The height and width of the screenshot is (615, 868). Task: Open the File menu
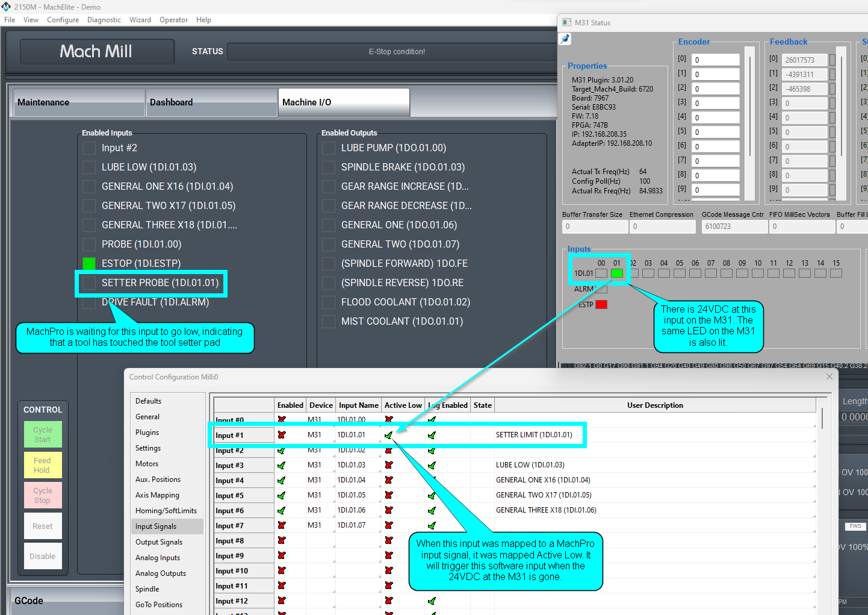coord(10,20)
